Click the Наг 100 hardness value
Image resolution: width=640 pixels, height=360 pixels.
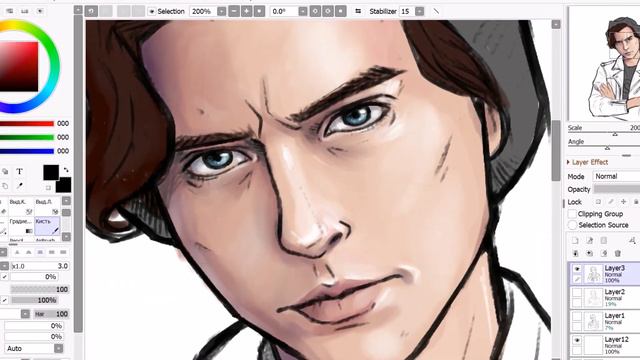point(51,314)
